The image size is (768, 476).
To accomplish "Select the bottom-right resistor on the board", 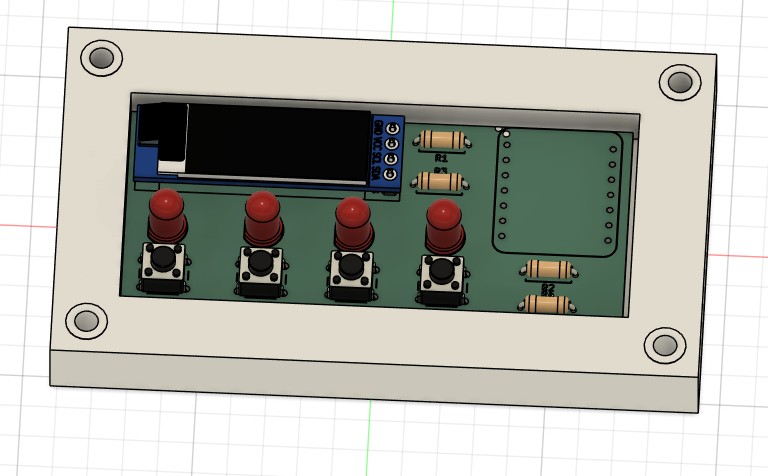I will click(x=546, y=305).
